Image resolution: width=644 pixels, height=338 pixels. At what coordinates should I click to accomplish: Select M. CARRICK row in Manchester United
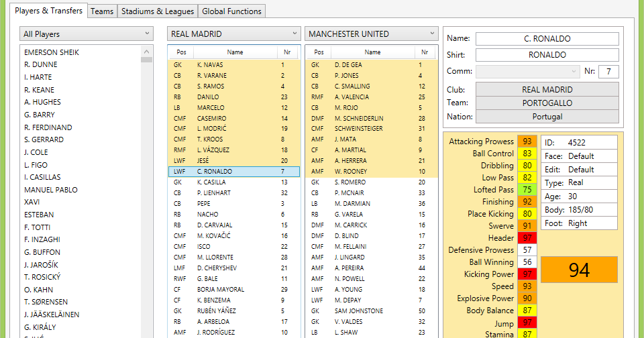[372, 225]
